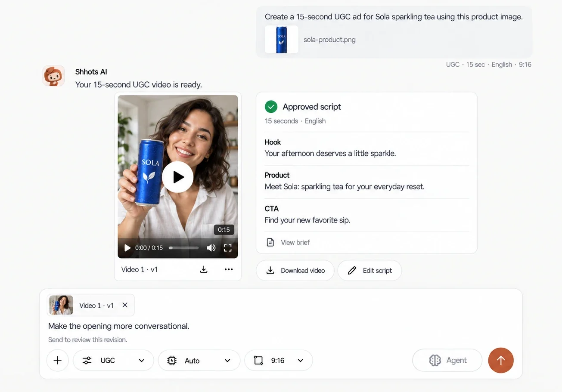Click the Hook line 'Your afternoon deserves a little sparkle.'
This screenshot has width=562, height=392.
coord(330,153)
